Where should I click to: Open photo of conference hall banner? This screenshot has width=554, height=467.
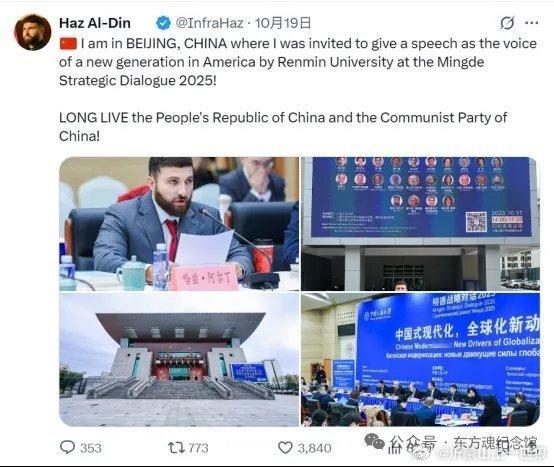pos(420,359)
